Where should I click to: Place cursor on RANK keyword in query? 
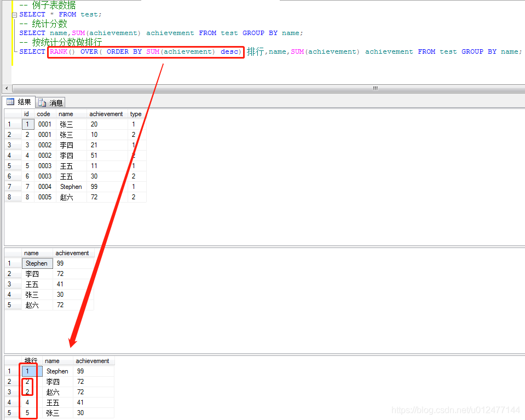tap(59, 51)
